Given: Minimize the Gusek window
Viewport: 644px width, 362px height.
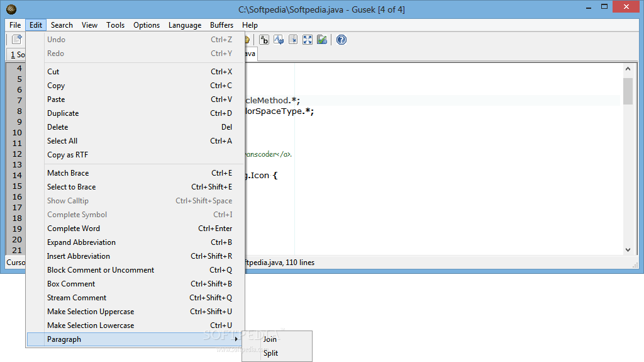Looking at the screenshot, I should pyautogui.click(x=589, y=7).
